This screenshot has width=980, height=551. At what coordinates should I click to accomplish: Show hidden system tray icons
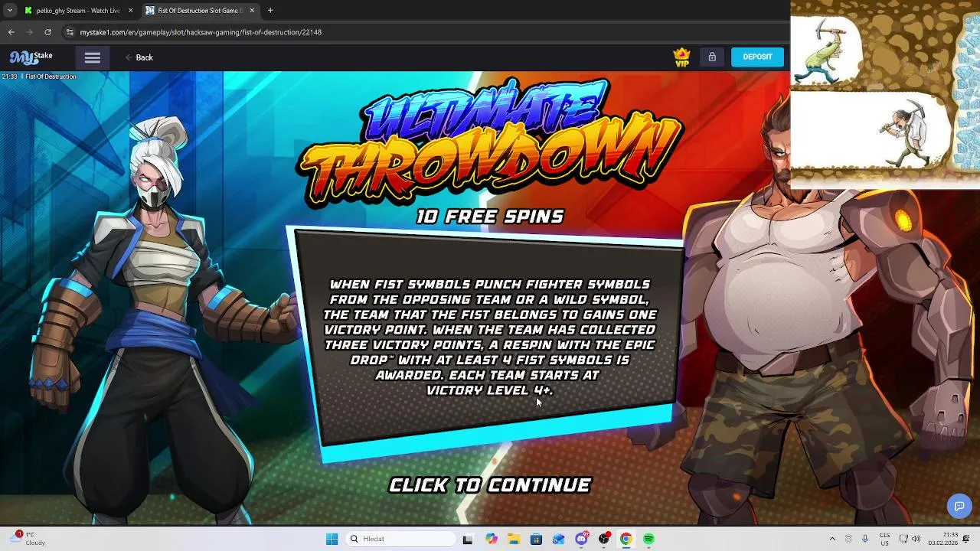tap(832, 539)
